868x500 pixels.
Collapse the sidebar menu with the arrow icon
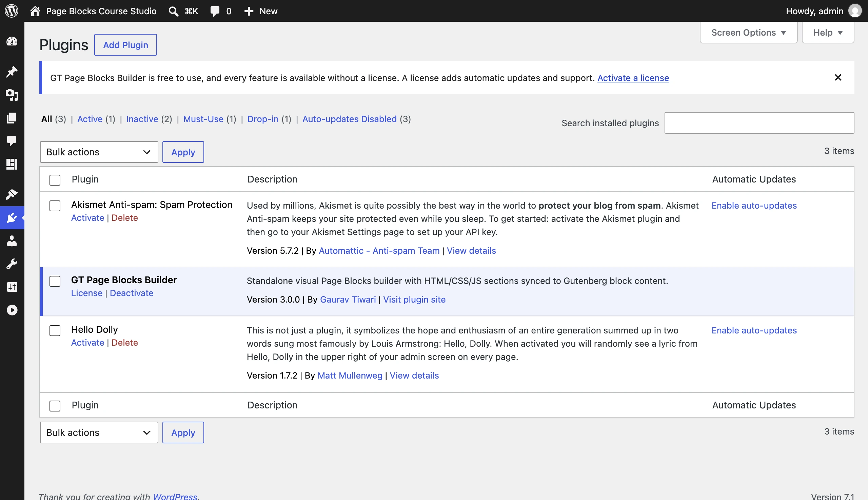[12, 310]
